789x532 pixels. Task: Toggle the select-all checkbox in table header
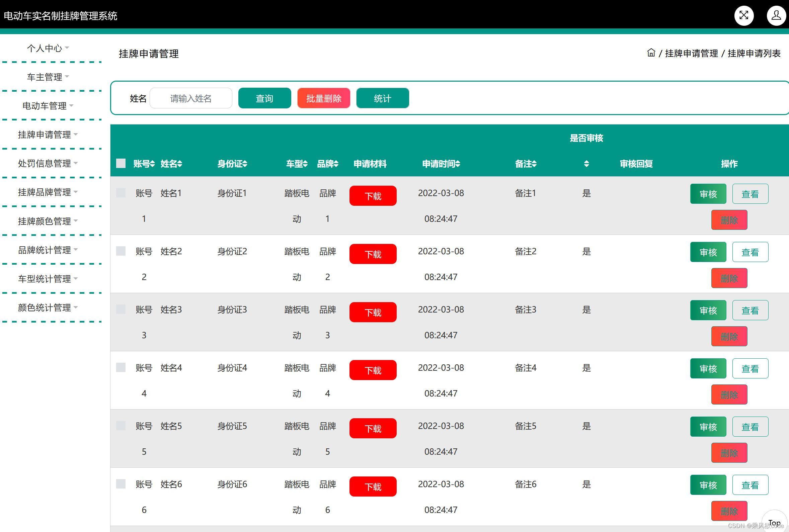pos(121,164)
